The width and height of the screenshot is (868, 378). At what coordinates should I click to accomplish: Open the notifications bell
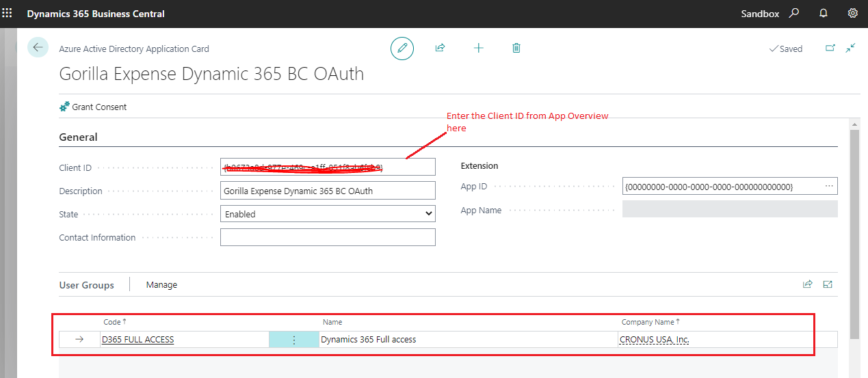[824, 13]
